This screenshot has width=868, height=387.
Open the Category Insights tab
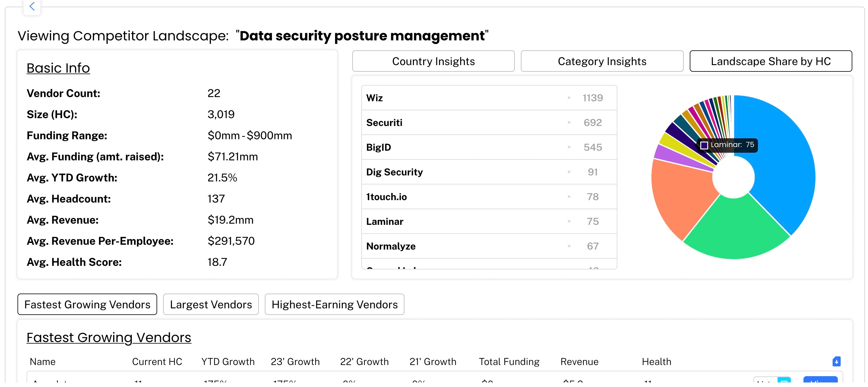[602, 61]
